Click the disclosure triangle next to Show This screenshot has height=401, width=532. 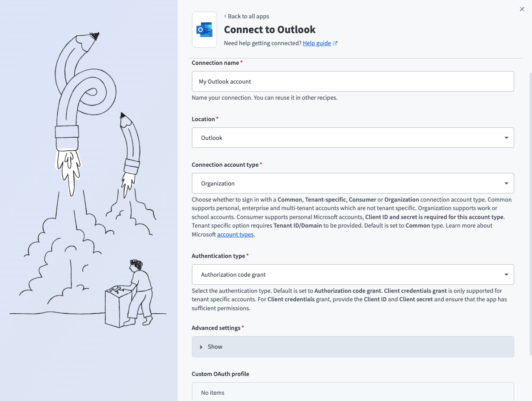[x=201, y=347]
